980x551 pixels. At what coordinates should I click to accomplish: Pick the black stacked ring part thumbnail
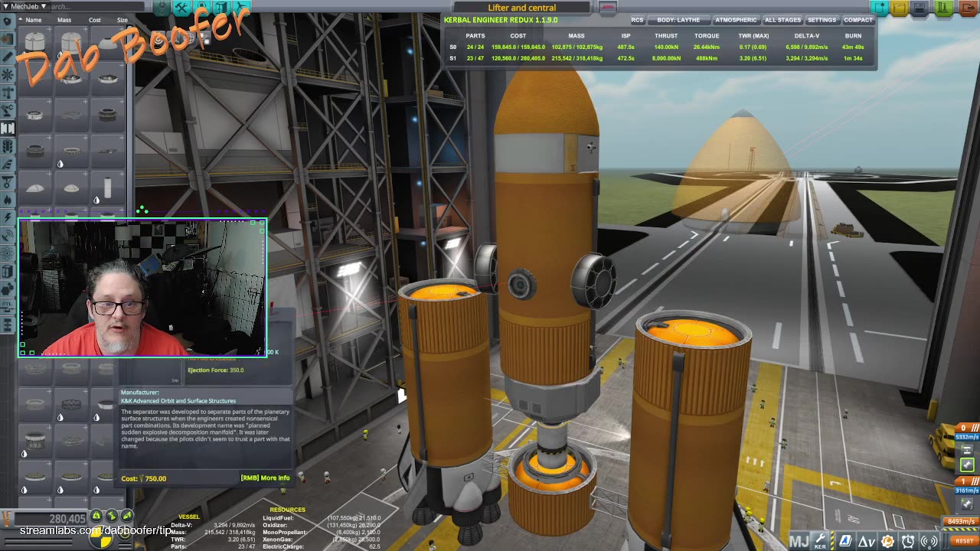coord(108,115)
